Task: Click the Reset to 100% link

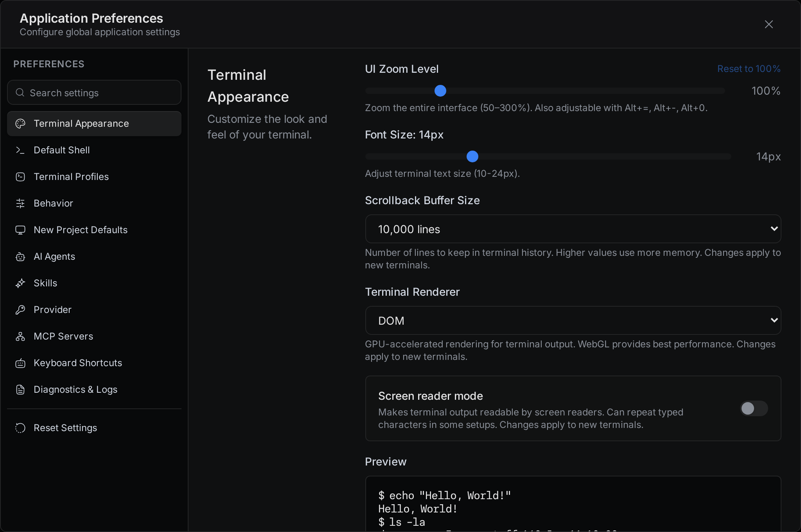Action: click(749, 69)
